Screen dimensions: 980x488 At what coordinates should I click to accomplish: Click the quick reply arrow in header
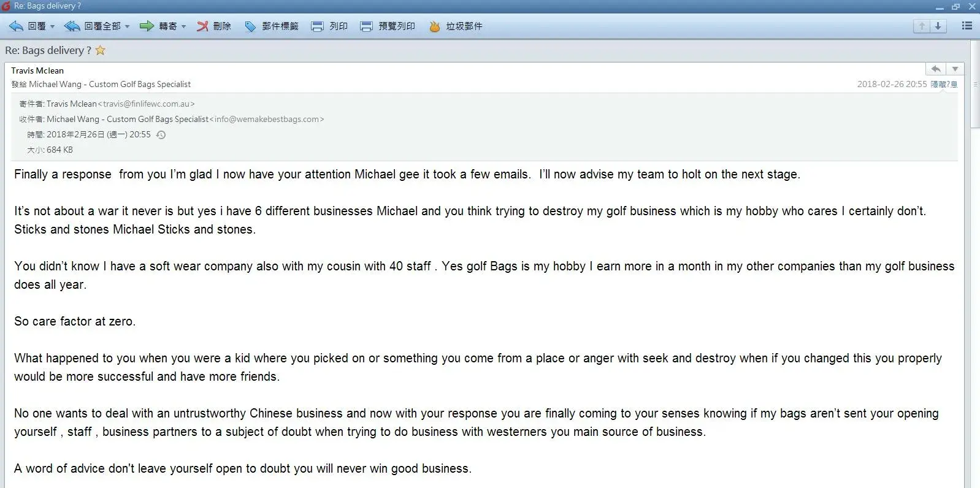[x=936, y=69]
